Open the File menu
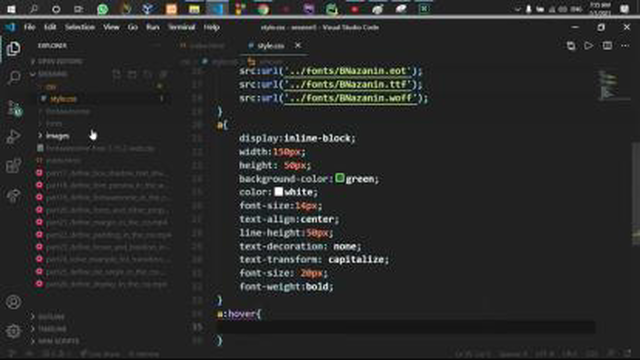 tap(29, 27)
